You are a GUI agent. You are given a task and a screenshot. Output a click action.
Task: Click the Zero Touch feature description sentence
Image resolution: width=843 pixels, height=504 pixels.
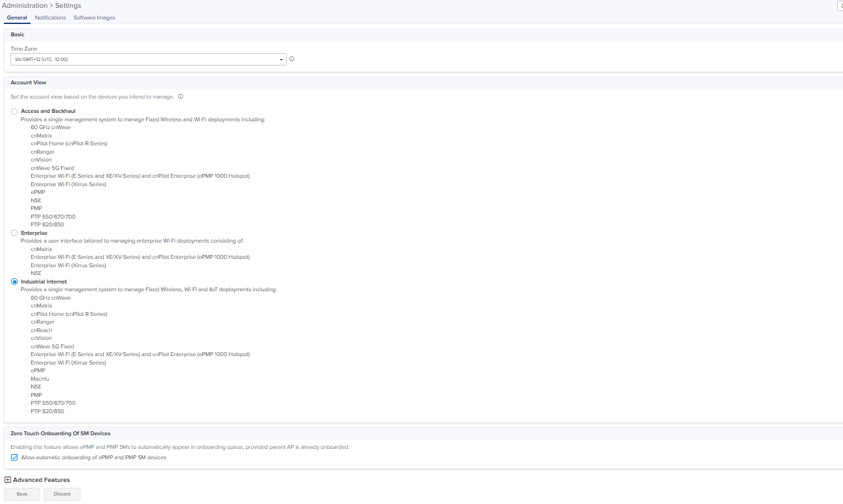(x=180, y=447)
